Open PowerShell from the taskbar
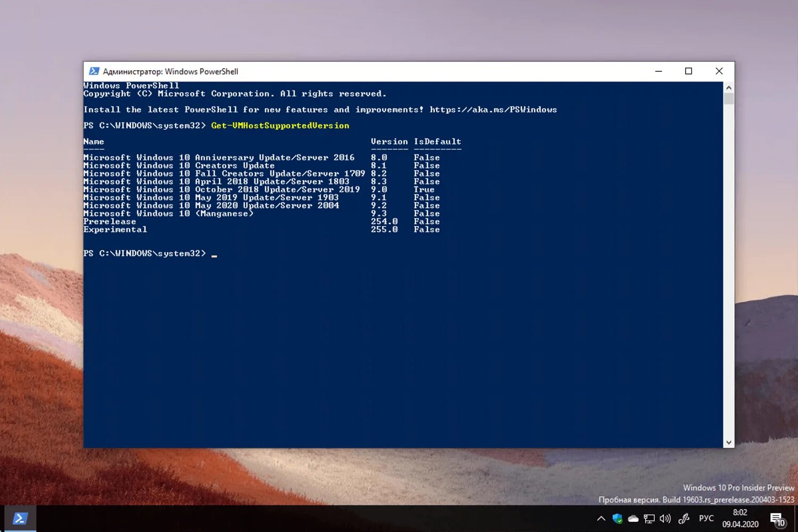 [20, 518]
